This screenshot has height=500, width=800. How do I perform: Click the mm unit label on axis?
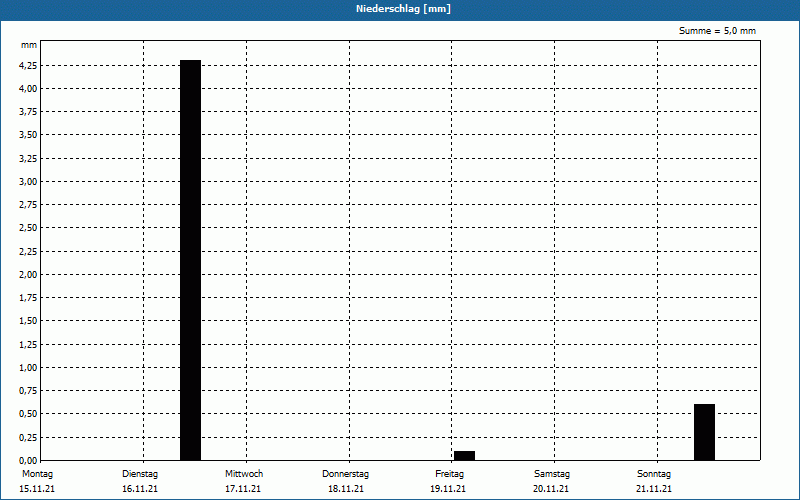[29, 45]
